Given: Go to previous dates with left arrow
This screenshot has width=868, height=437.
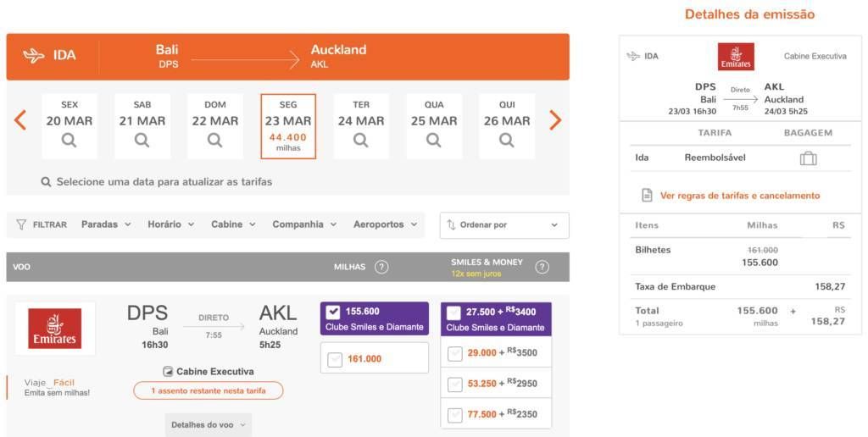Looking at the screenshot, I should coord(20,120).
